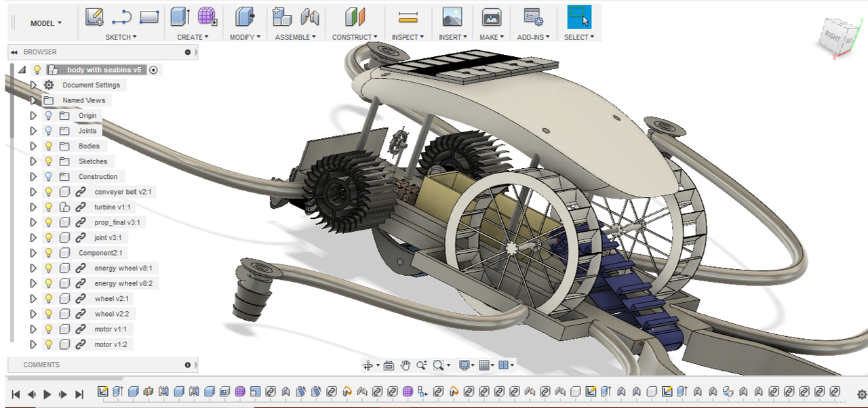Viewport: 868px width, 408px height.
Task: Toggle visibility of the Bodies folder
Action: (x=49, y=146)
